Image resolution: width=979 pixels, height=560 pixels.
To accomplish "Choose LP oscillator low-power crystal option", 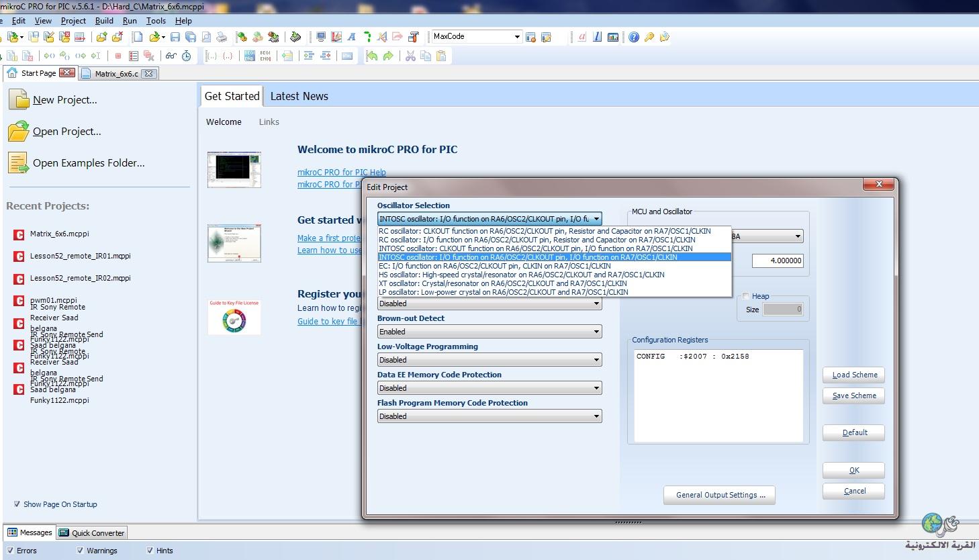I will pos(555,292).
